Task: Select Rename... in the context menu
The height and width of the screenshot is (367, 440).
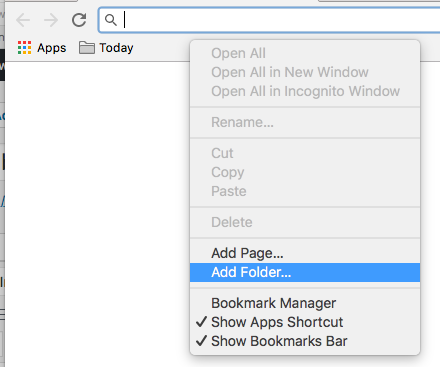Action: [x=305, y=122]
